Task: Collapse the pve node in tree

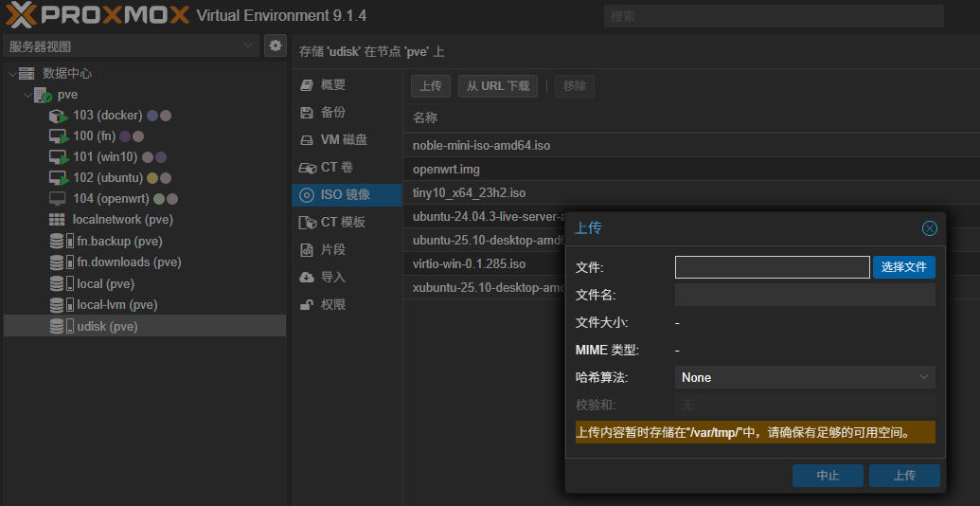Action: [27, 95]
